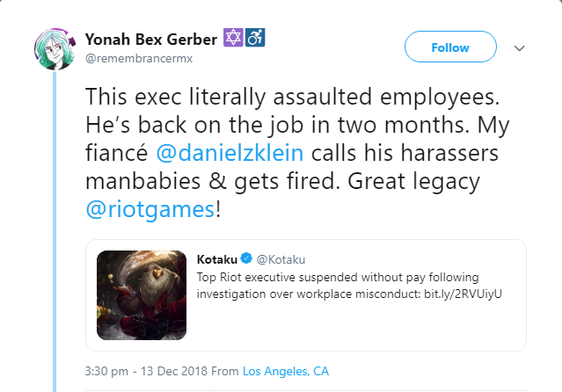Image resolution: width=562 pixels, height=392 pixels.
Task: Open the Kotaku article thumbnail image
Action: [142, 295]
